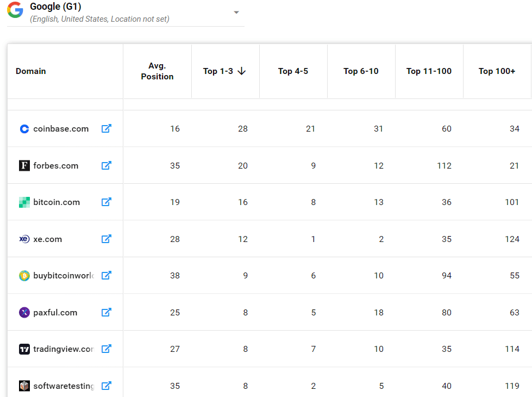Click paxful.com Top 11-100 value 80
Screen dimensions: 532x397
coord(447,313)
